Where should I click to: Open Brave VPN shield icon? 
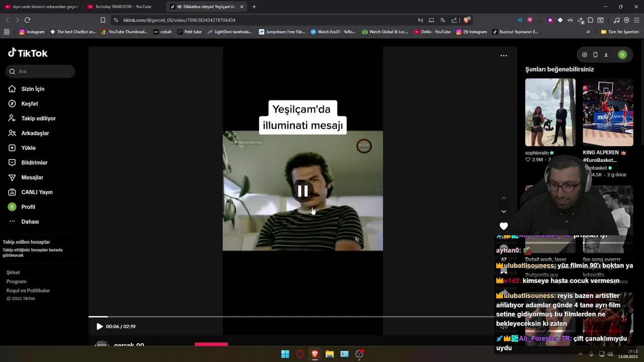coord(626,20)
